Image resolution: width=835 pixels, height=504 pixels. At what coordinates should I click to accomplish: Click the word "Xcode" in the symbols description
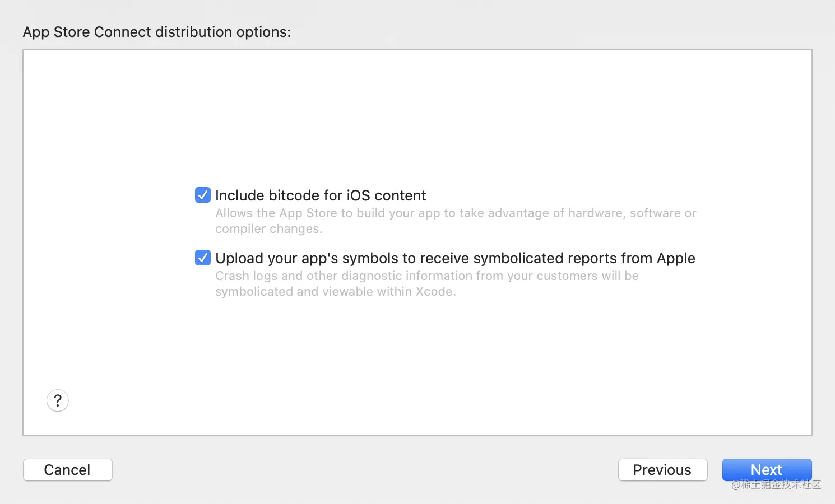point(434,292)
